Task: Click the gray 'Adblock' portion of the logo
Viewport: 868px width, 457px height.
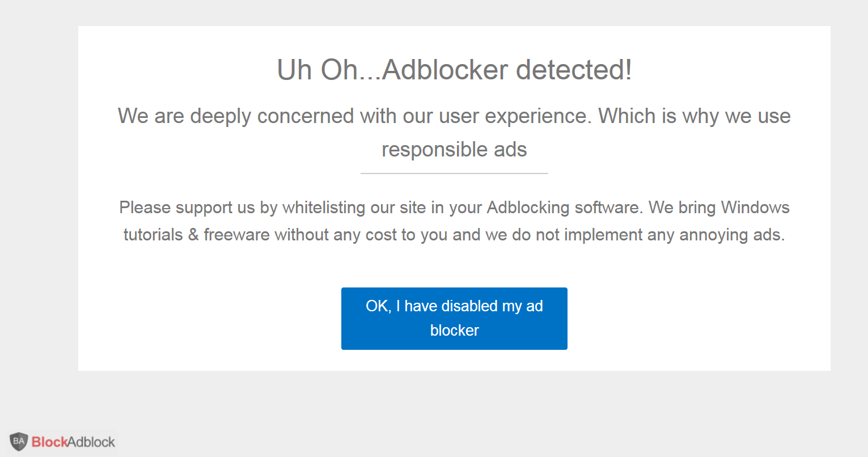Action: (92, 442)
